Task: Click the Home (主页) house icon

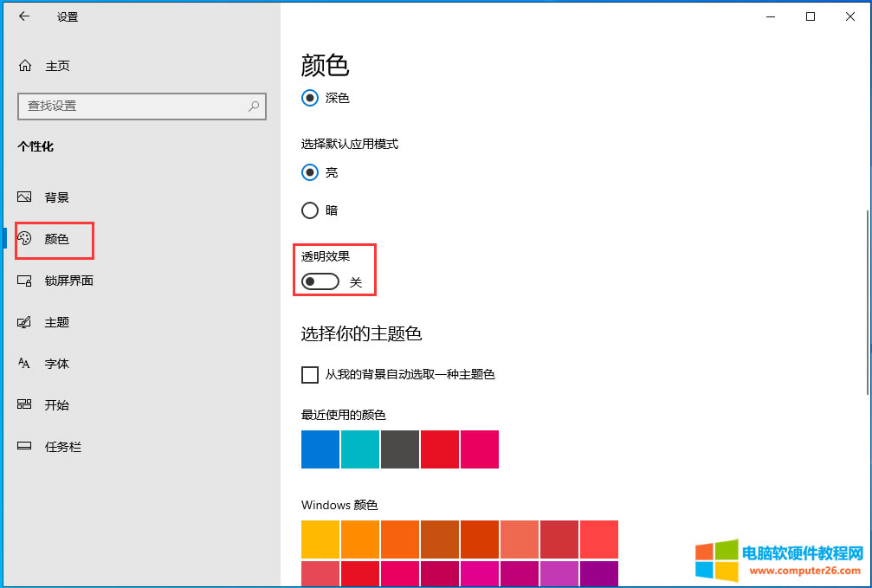Action: (x=24, y=65)
